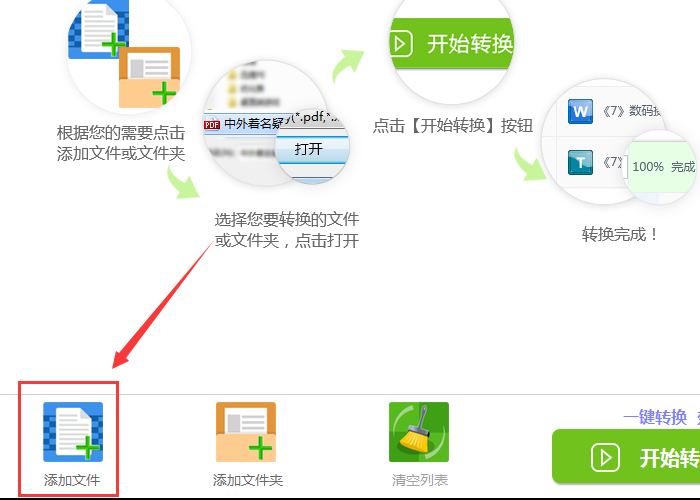The width and height of the screenshot is (700, 500).
Task: Click the 100% 完成 progress indicator
Action: click(x=663, y=167)
